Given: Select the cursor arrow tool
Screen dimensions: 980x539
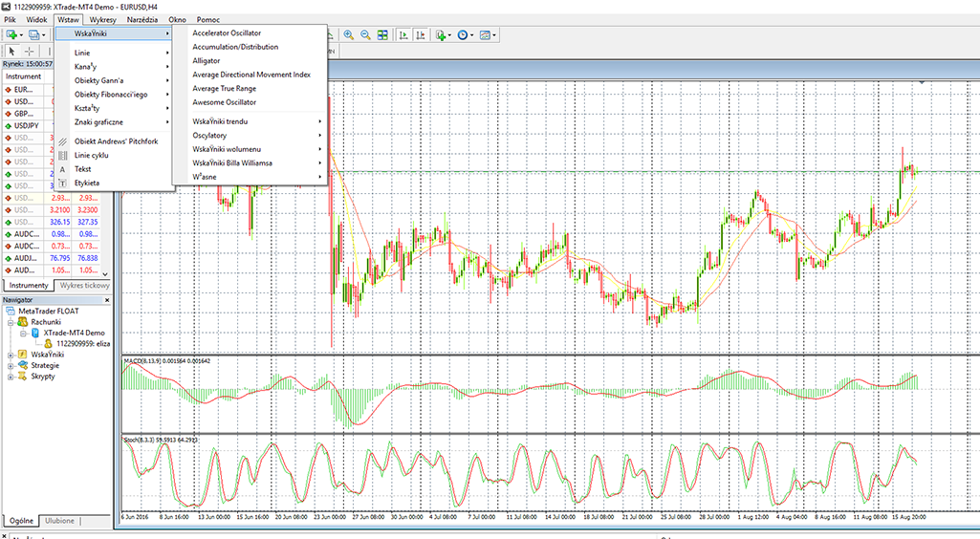Looking at the screenshot, I should point(12,51).
